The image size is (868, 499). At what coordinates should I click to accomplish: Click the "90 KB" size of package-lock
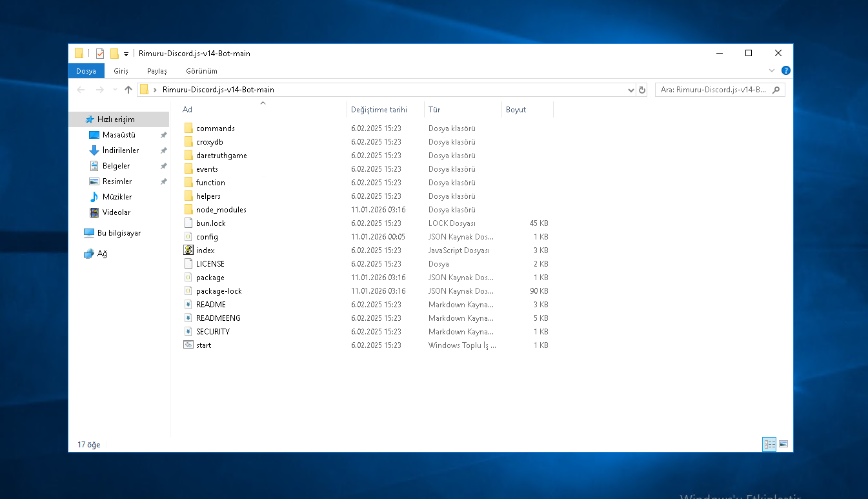tap(539, 291)
